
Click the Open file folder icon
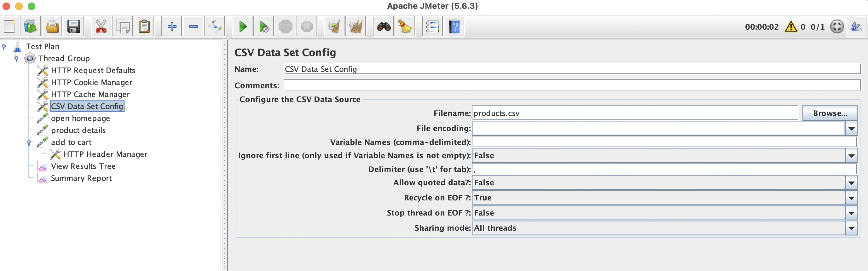[x=52, y=26]
